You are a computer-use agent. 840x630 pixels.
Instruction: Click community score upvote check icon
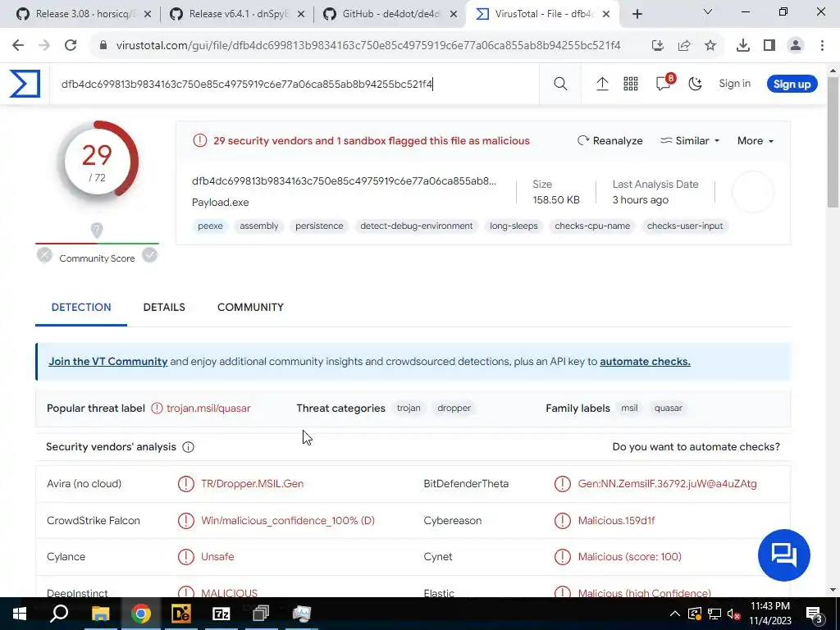coord(149,256)
